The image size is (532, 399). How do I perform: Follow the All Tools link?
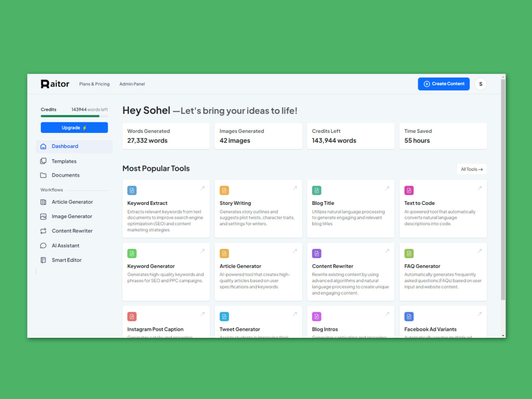tap(471, 169)
